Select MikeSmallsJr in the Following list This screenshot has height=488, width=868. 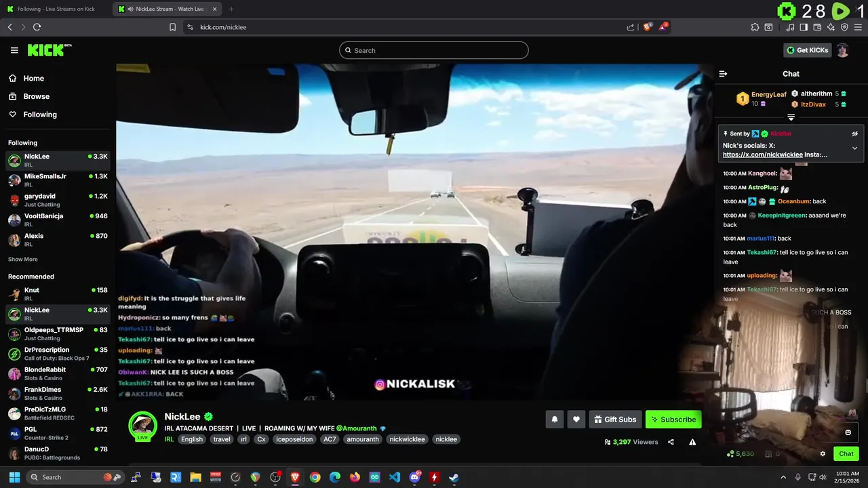(x=58, y=180)
